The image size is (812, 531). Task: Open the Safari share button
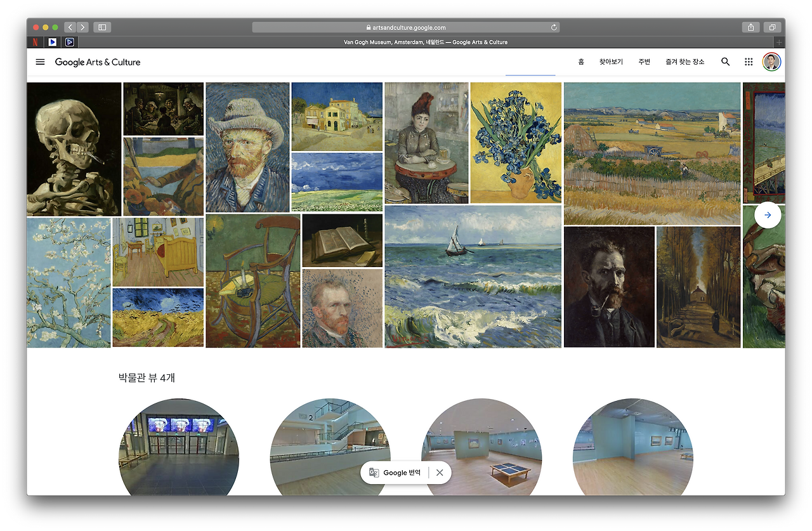pyautogui.click(x=750, y=27)
